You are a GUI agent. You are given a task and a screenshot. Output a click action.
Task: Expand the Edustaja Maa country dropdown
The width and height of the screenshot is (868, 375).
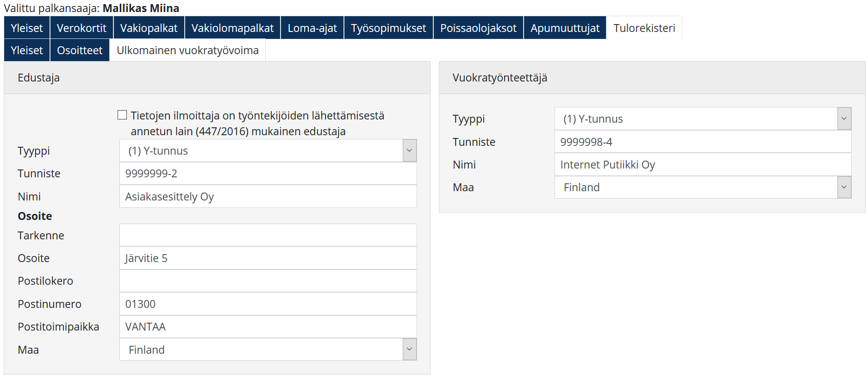(268, 350)
